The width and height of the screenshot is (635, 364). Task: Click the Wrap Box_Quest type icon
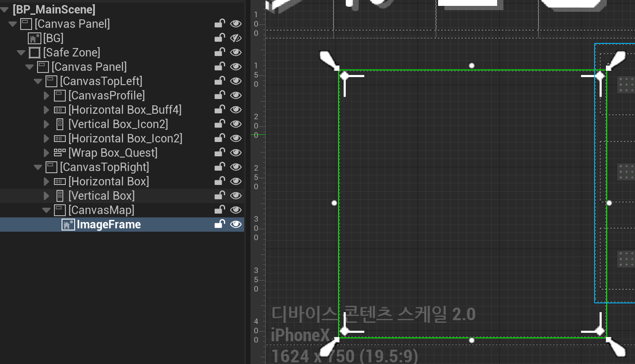[x=59, y=153]
